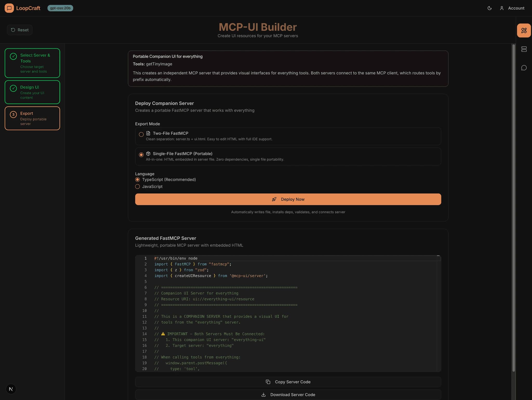Image resolution: width=532 pixels, height=400 pixels.
Task: Click the 'Deploy Companion Server' heading
Action: [164, 103]
